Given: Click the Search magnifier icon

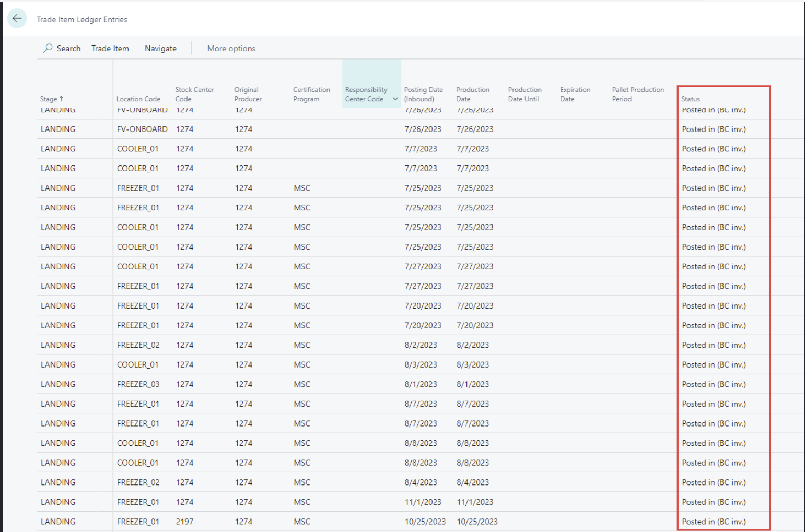Looking at the screenshot, I should (48, 48).
